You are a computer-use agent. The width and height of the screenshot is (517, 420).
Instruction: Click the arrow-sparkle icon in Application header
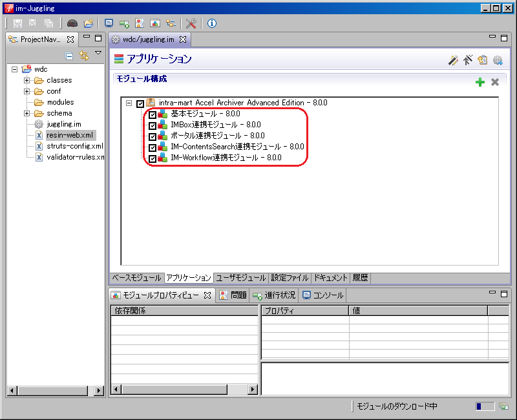point(467,60)
